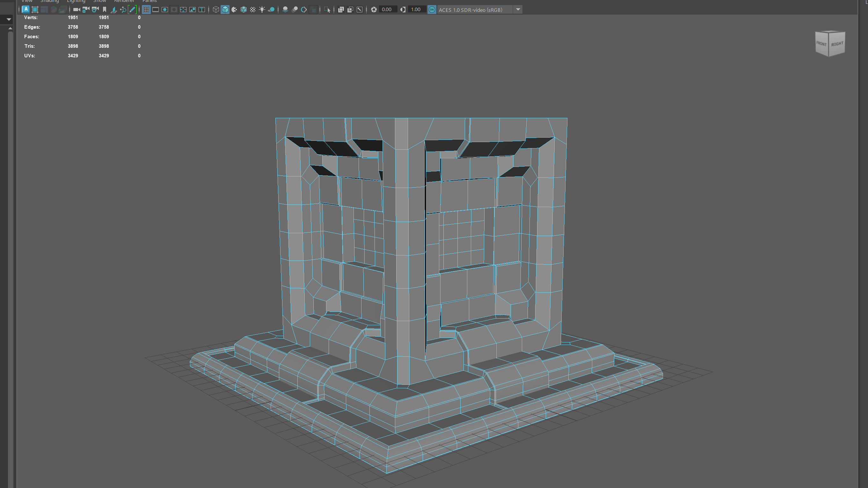Open the select camera icon
The width and height of the screenshot is (868, 488).
(x=77, y=10)
